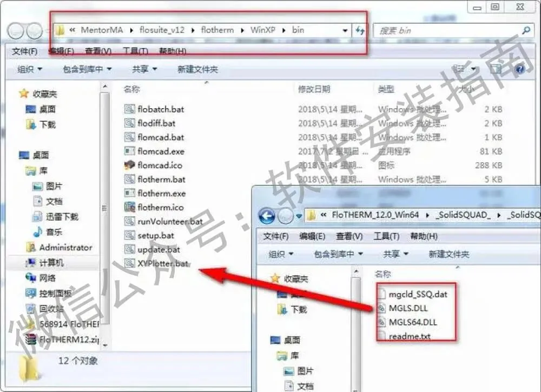Image resolution: width=541 pixels, height=392 pixels.
Task: Click flosuite_v12 in the address path
Action: 162,30
